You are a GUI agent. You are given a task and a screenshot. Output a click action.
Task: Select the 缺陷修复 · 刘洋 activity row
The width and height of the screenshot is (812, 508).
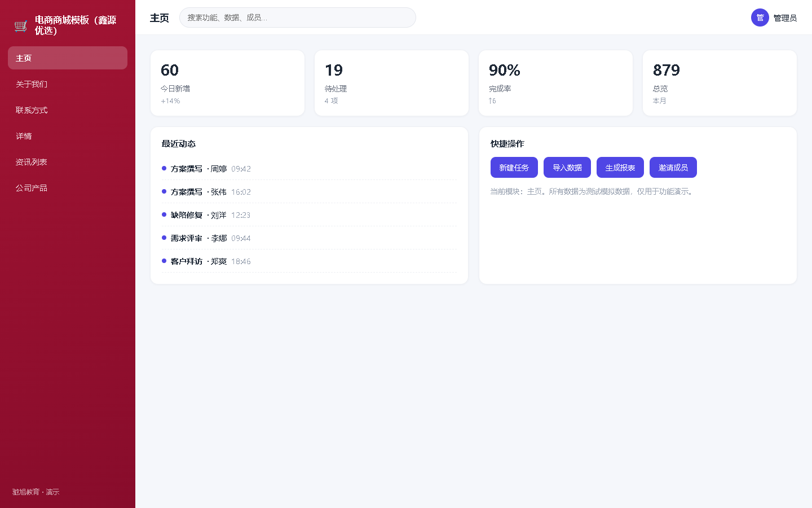(309, 215)
